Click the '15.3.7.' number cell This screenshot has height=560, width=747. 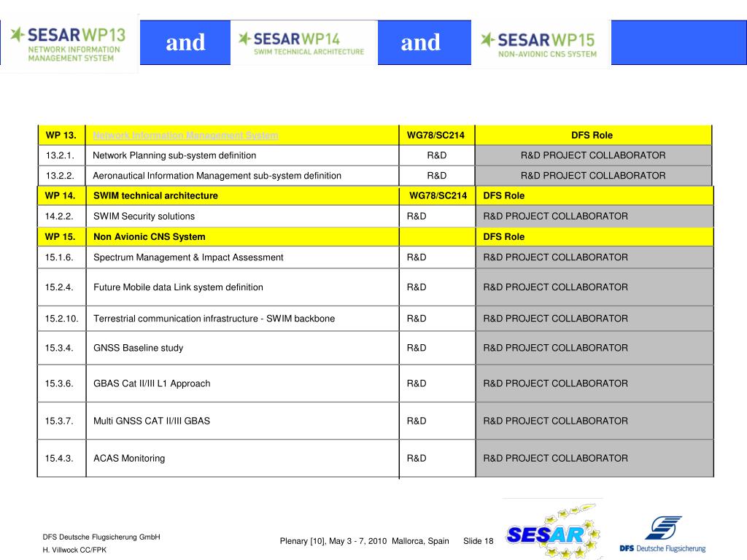(60, 421)
